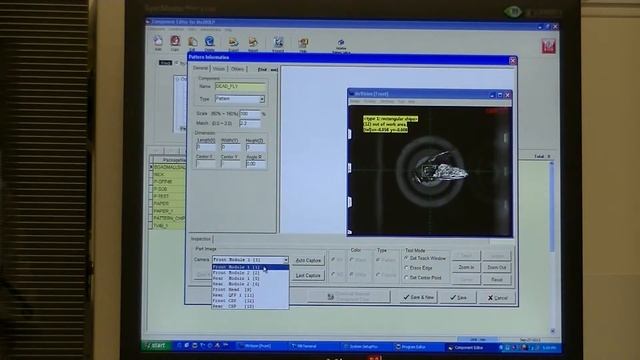Open the Others tab in Pattern Information
640x360 pixels.
pos(238,69)
